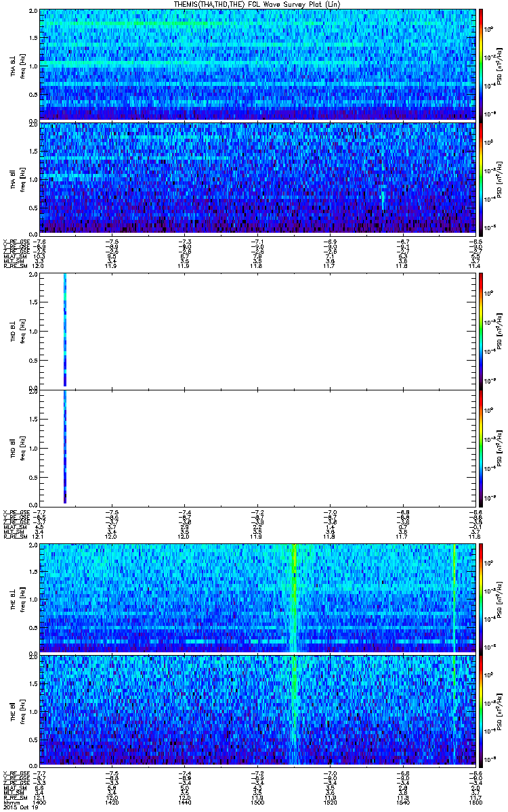The image size is (508, 812).
Task: Click the narrow data strip in the THD B-perpendicular panel
Action: click(x=65, y=330)
